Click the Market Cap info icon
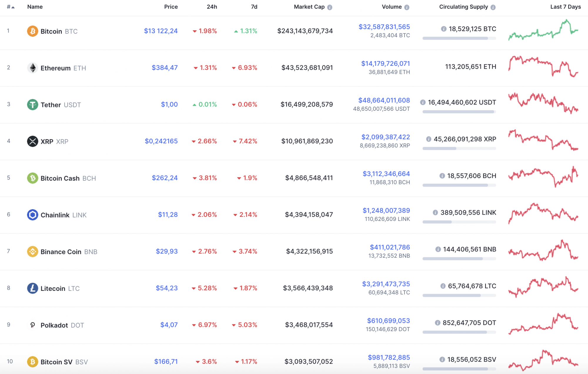Image resolution: width=588 pixels, height=374 pixels. (330, 7)
